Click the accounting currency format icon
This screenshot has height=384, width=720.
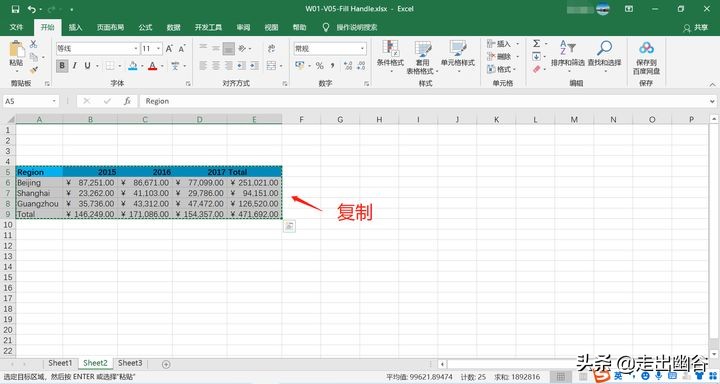coord(300,66)
